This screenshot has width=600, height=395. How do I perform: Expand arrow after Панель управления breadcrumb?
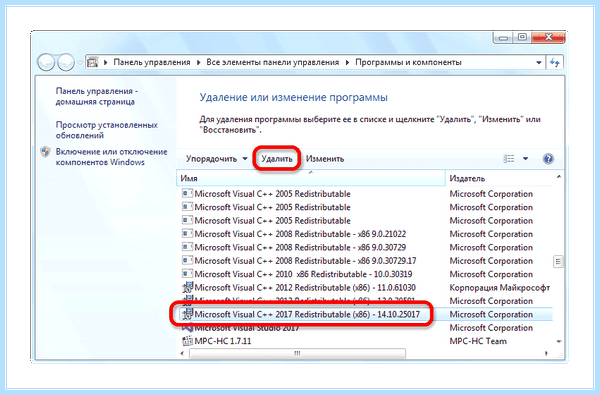point(198,62)
